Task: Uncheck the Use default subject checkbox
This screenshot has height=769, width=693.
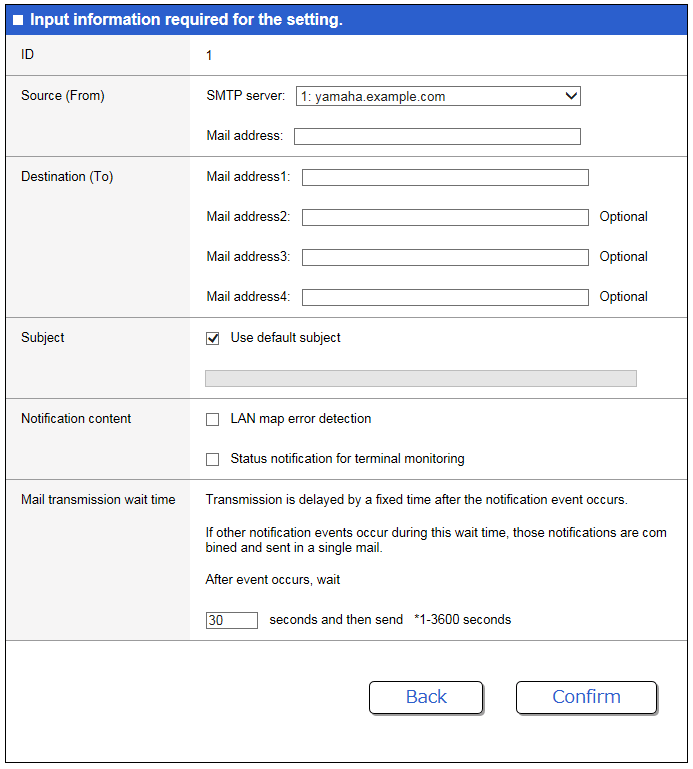Action: (213, 339)
